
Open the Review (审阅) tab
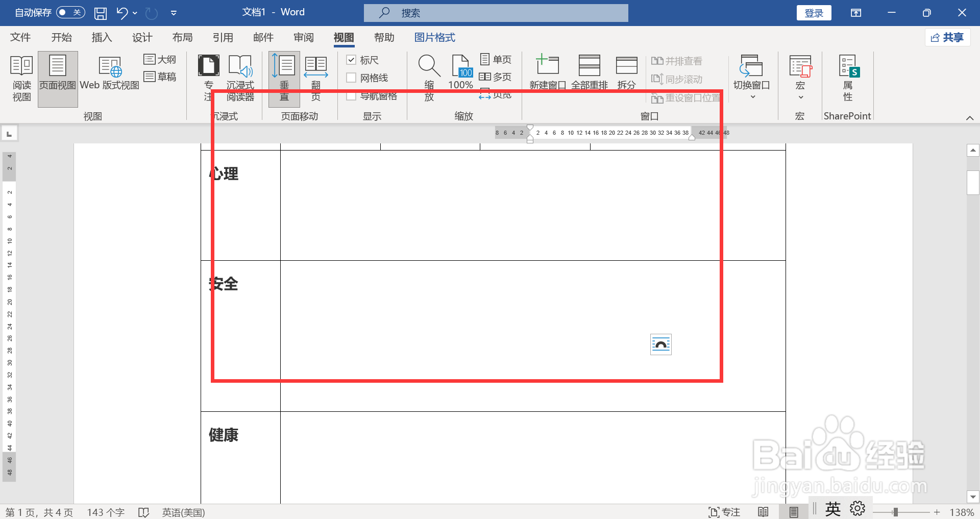pyautogui.click(x=304, y=37)
